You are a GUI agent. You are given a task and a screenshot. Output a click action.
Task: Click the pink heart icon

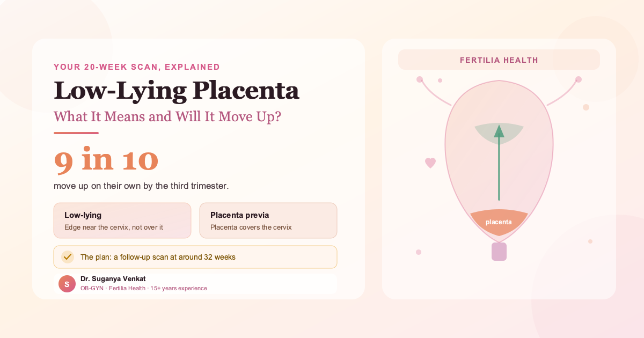pos(430,163)
